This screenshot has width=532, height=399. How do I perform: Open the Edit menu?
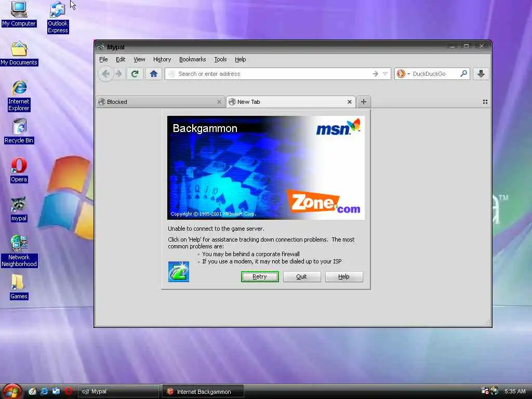[x=121, y=59]
